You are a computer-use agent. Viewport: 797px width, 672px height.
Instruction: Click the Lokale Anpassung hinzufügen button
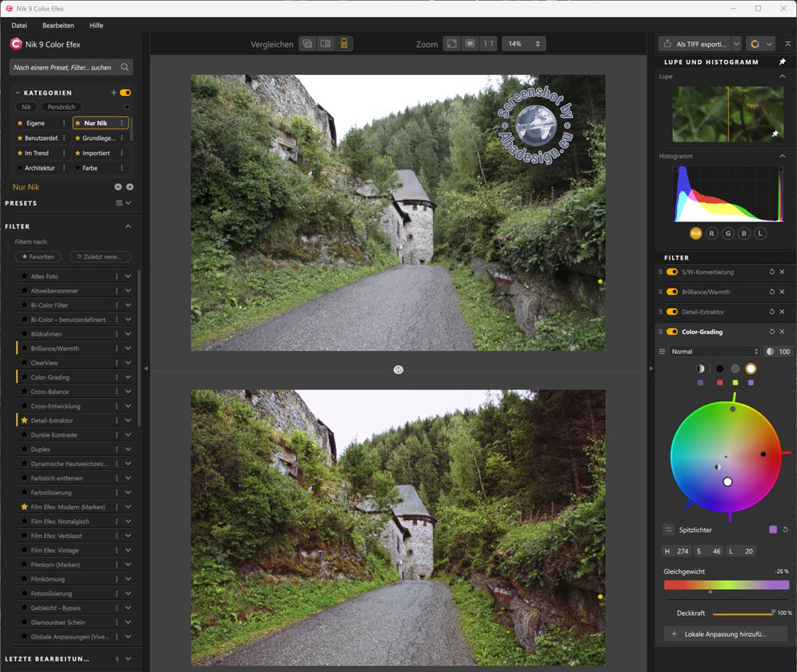724,633
